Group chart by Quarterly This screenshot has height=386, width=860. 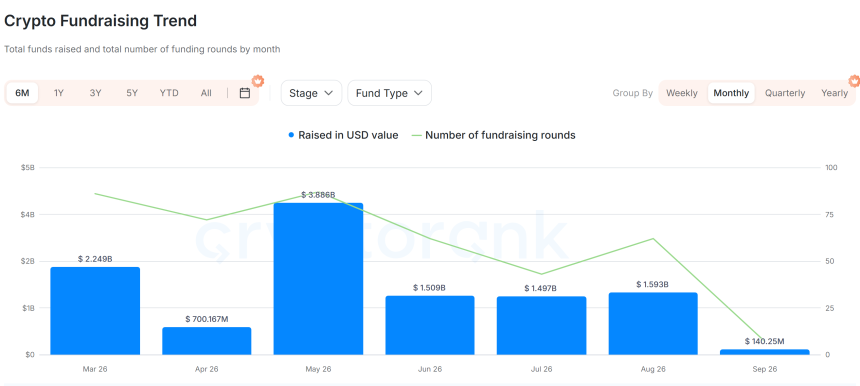click(x=785, y=93)
